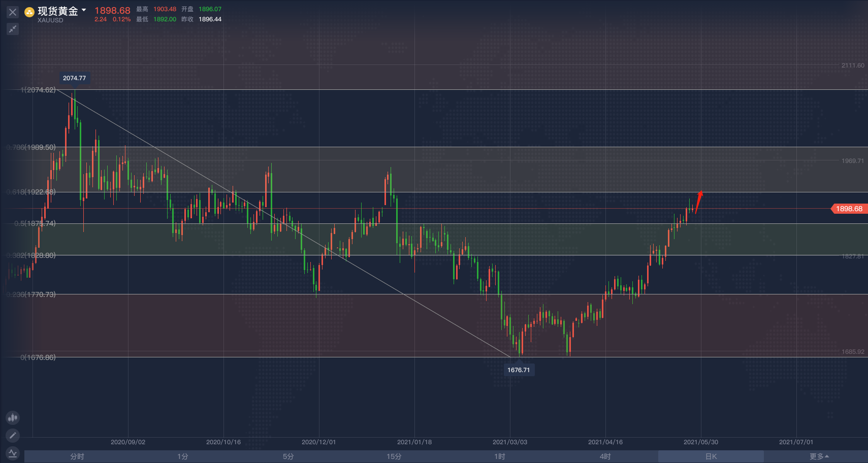Click the 昨收 value 1896.44
Screen dimensions: 868x463
click(x=210, y=19)
